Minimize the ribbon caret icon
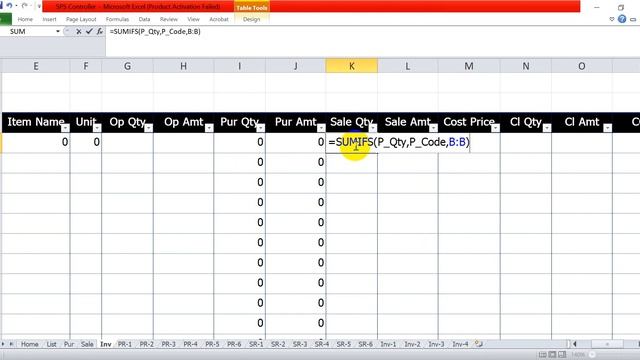This screenshot has height=360, width=640. (612, 19)
